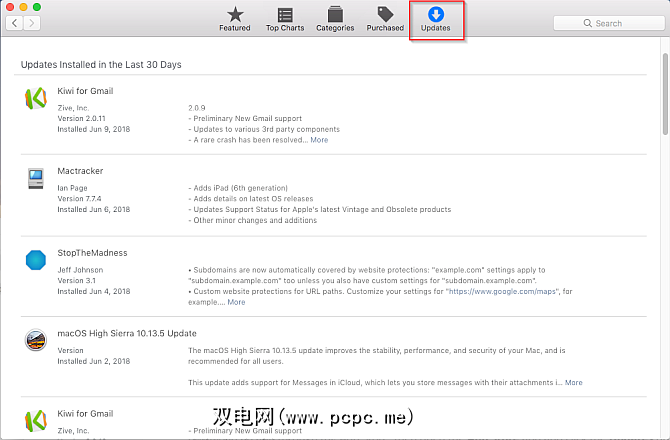Click "Adds details on latest OS releases" note
The width and height of the screenshot is (670, 440).
[x=251, y=199]
